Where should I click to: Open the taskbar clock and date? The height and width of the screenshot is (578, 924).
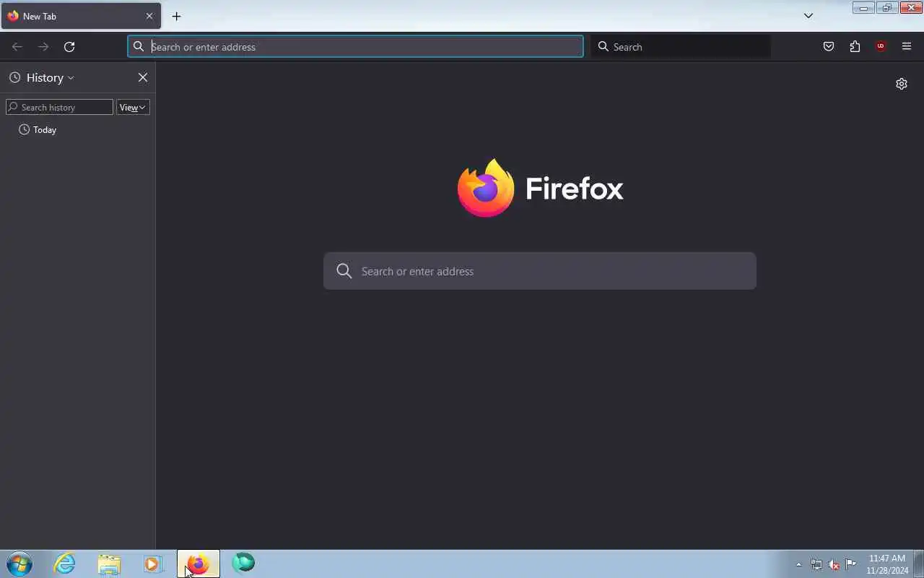point(887,564)
